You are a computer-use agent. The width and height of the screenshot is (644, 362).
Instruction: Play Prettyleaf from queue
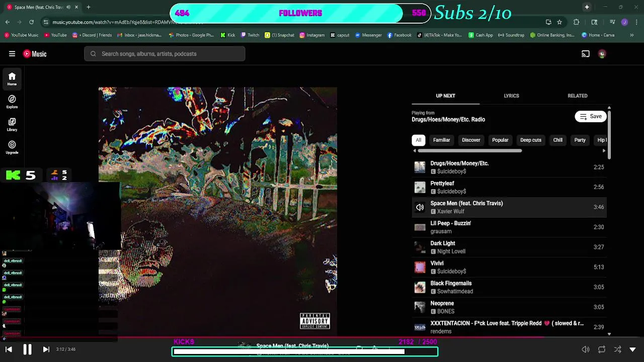[x=509, y=187]
